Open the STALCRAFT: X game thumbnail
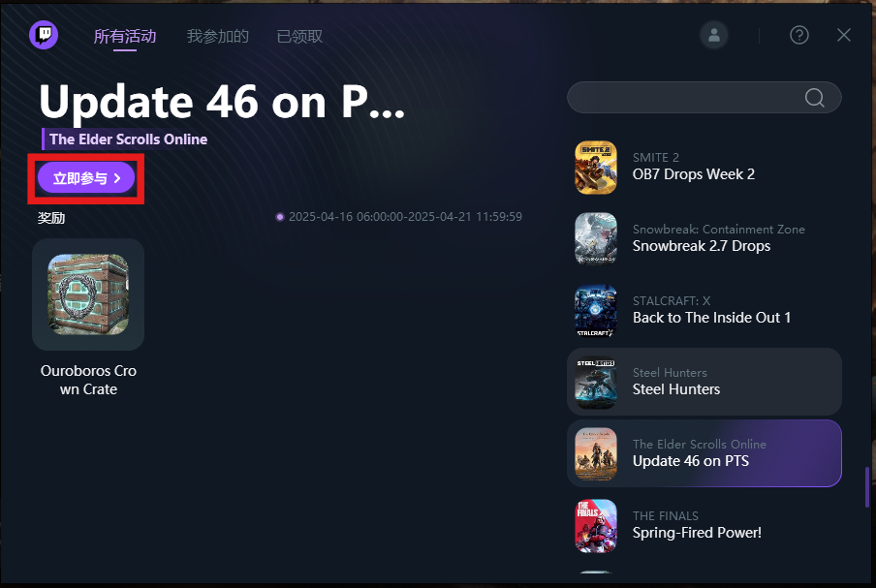 596,311
